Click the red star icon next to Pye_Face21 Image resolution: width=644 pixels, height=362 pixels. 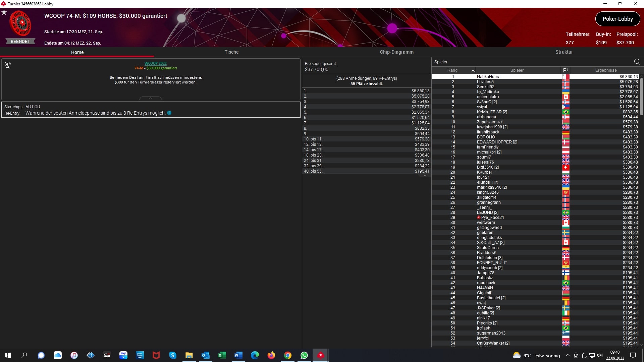pos(479,218)
